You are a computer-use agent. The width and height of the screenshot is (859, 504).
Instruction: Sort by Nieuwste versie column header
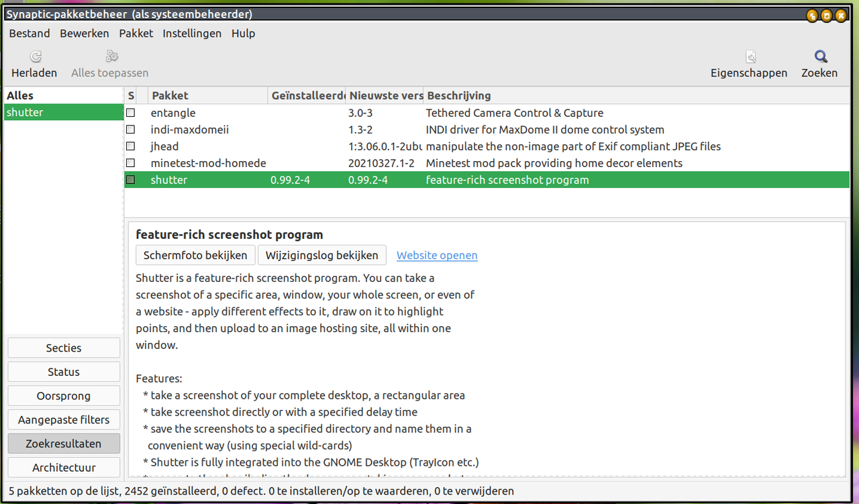pyautogui.click(x=385, y=95)
